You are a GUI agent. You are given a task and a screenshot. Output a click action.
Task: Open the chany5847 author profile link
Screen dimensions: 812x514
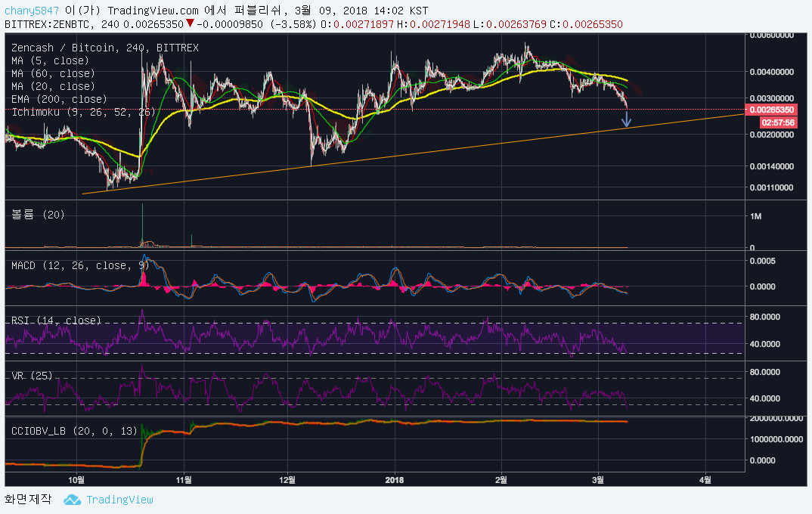[32, 11]
